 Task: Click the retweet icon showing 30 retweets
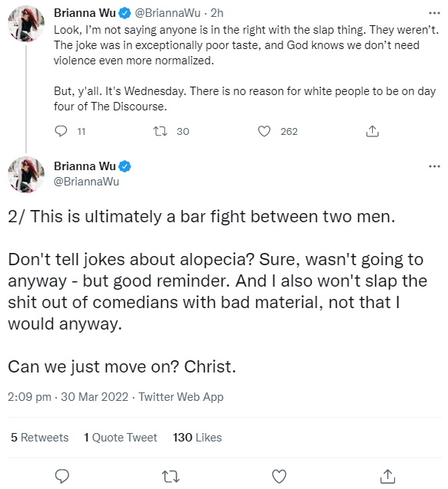coord(160,131)
